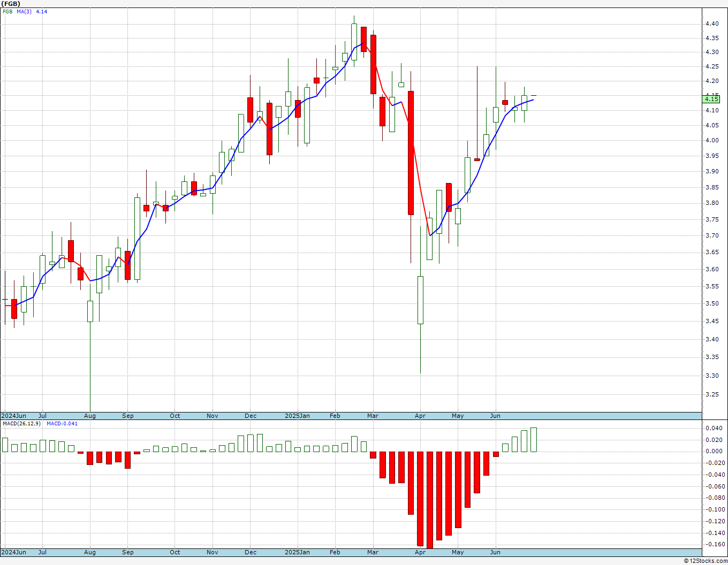Image resolution: width=728 pixels, height=565 pixels.
Task: Choose May on the price chart time axis
Action: [x=458, y=416]
